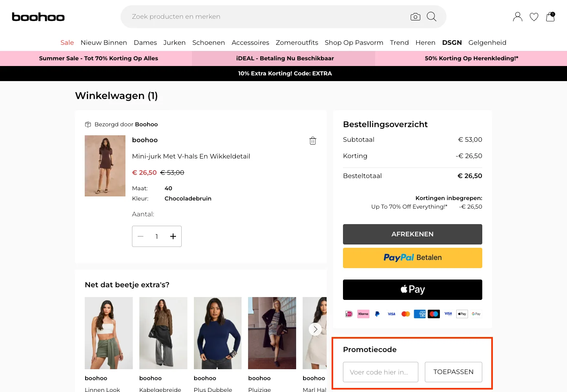Open the Sale menu

(67, 42)
